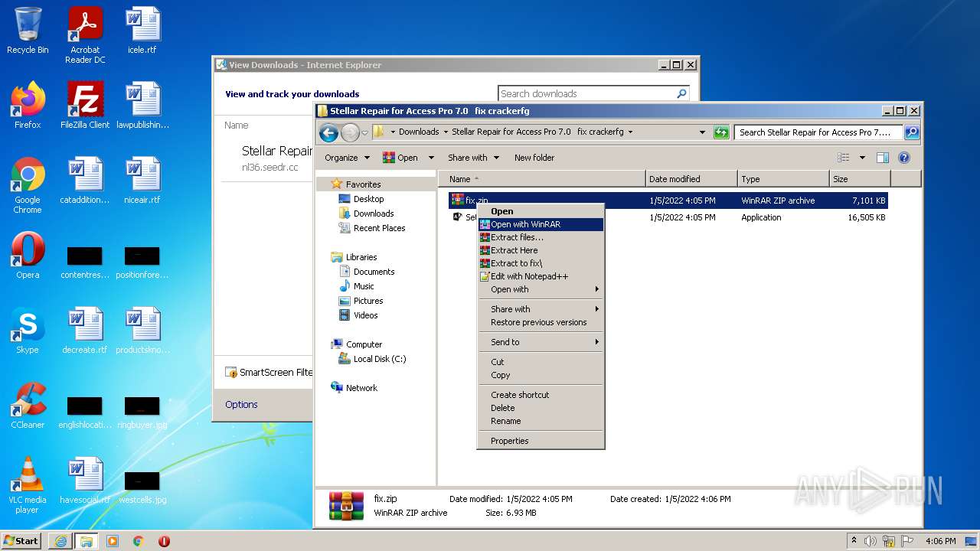980x551 pixels.
Task: Open icele.rtf document on desktop
Action: click(x=142, y=31)
